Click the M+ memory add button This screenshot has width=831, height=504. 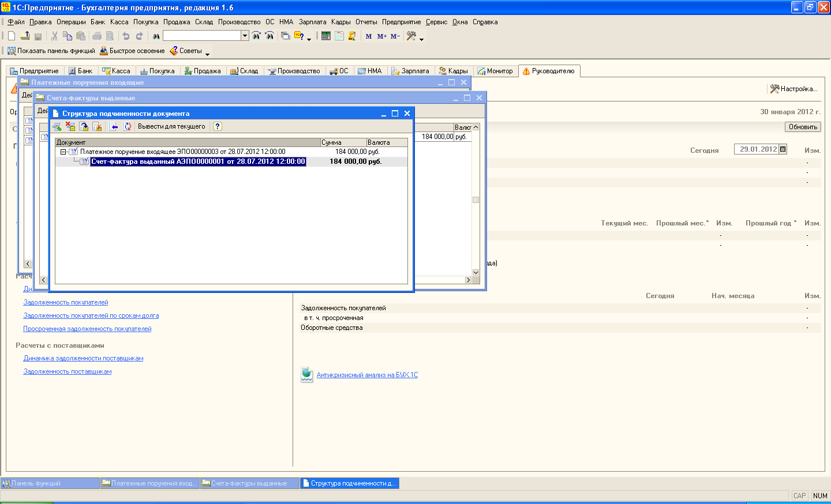382,36
